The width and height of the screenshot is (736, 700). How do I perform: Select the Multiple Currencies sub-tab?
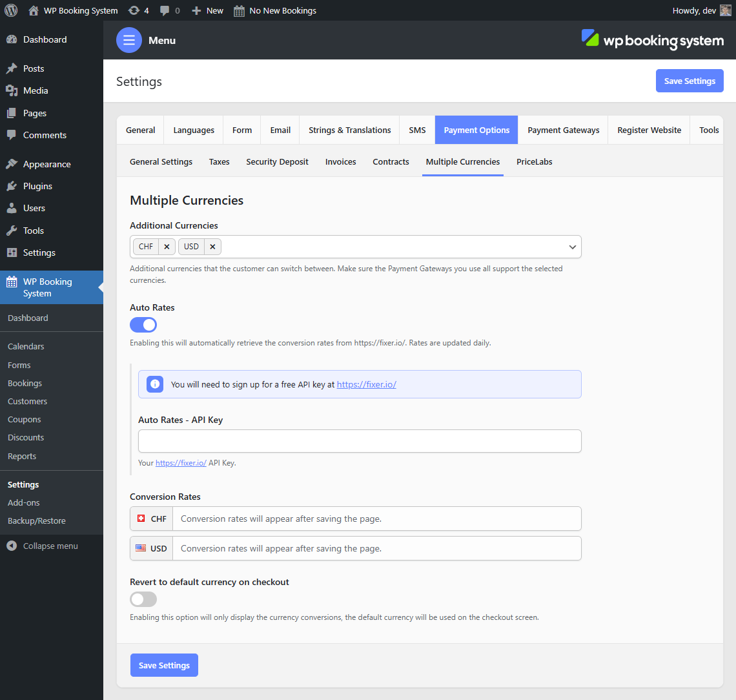(463, 161)
